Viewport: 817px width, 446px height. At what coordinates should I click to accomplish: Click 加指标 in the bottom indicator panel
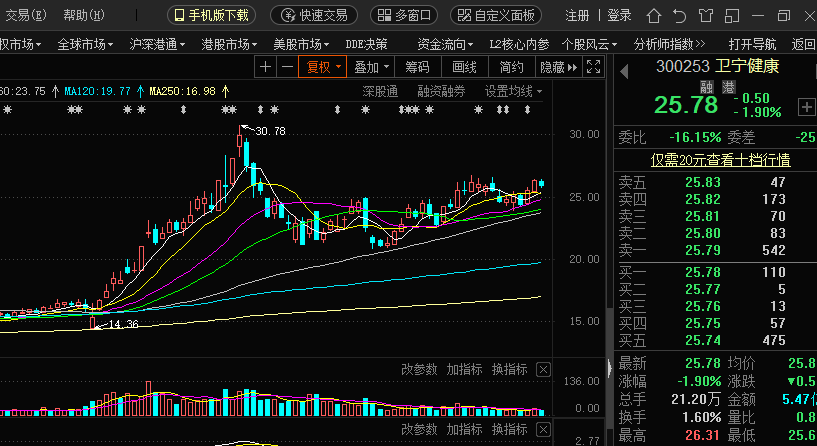click(464, 430)
